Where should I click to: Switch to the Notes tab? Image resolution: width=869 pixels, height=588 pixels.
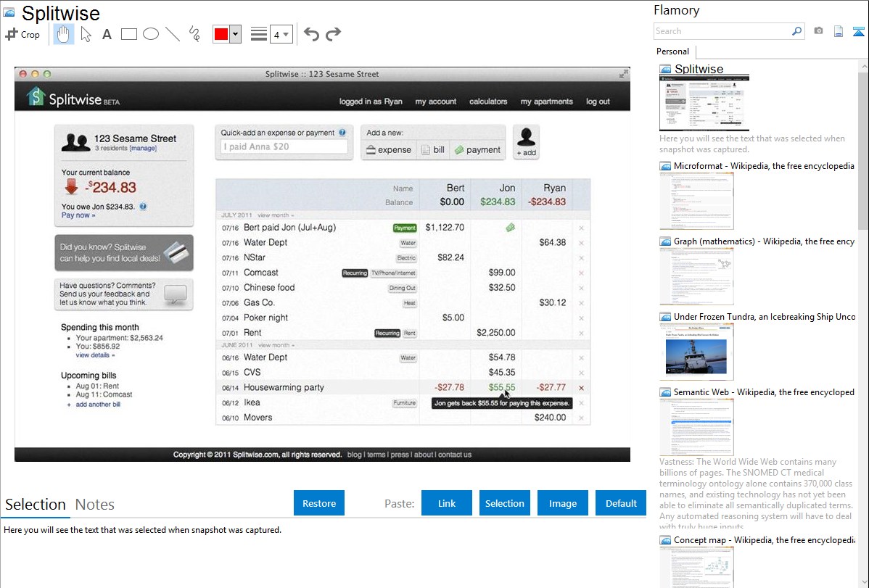click(95, 505)
